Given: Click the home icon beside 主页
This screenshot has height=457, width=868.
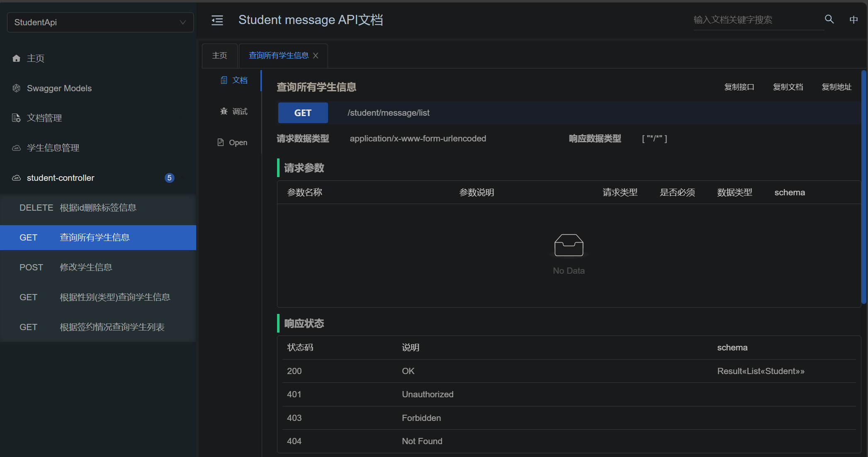Looking at the screenshot, I should [x=16, y=58].
